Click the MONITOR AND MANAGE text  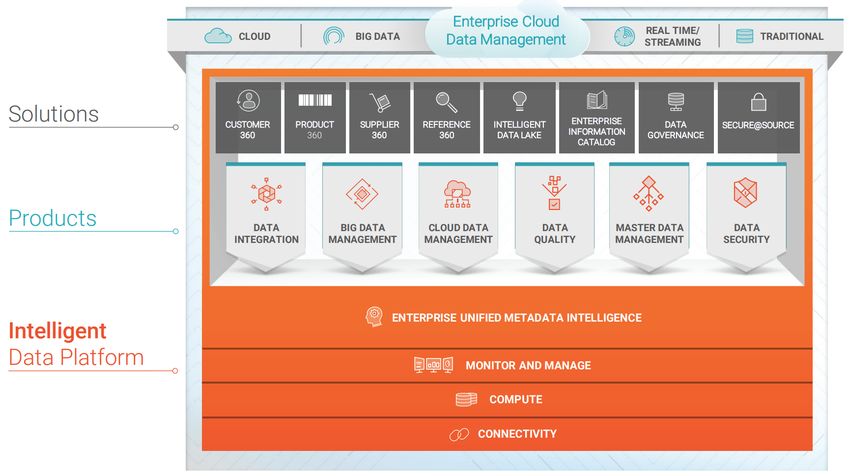point(528,365)
